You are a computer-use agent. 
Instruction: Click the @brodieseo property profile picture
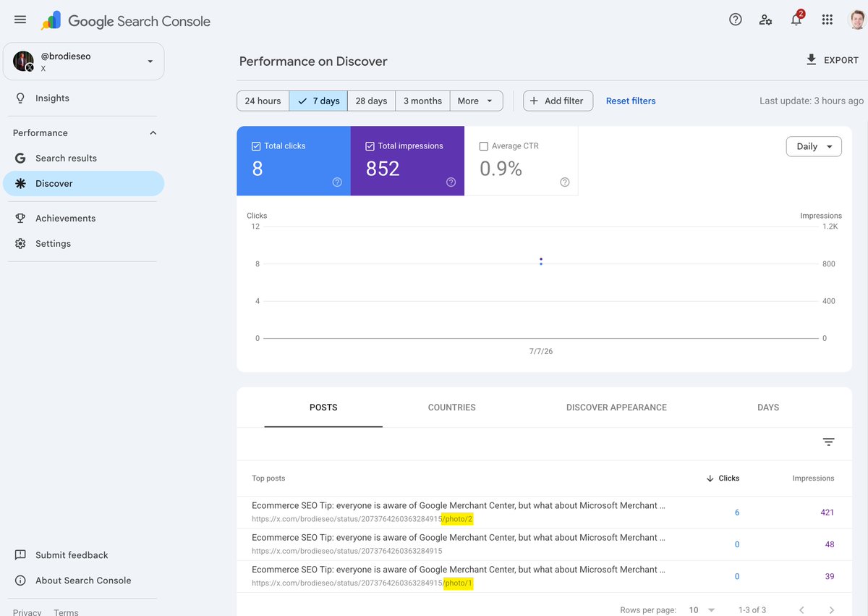tap(23, 62)
